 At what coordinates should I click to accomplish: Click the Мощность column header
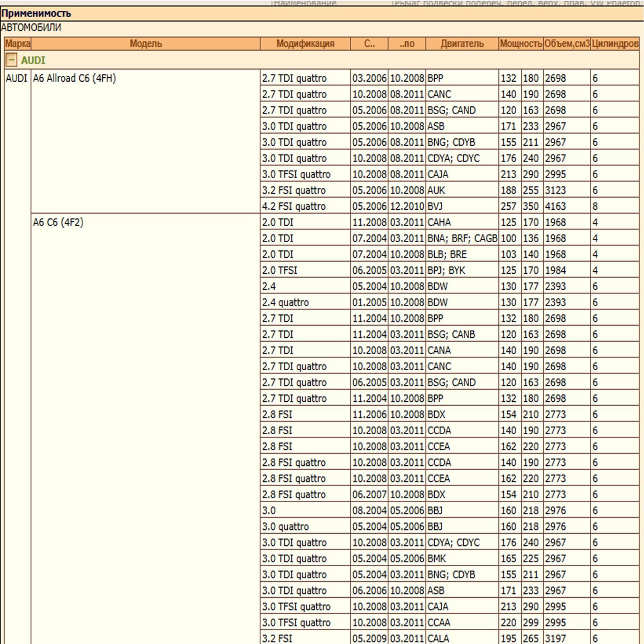pyautogui.click(x=520, y=43)
